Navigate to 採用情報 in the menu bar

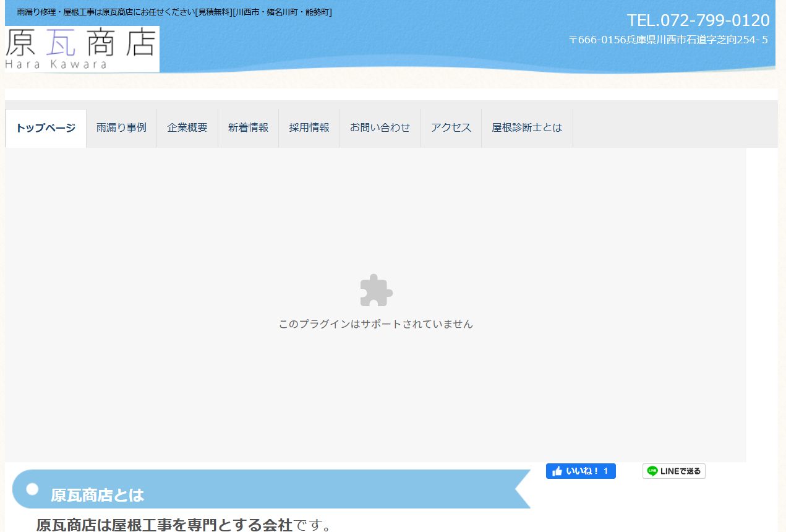pos(309,127)
